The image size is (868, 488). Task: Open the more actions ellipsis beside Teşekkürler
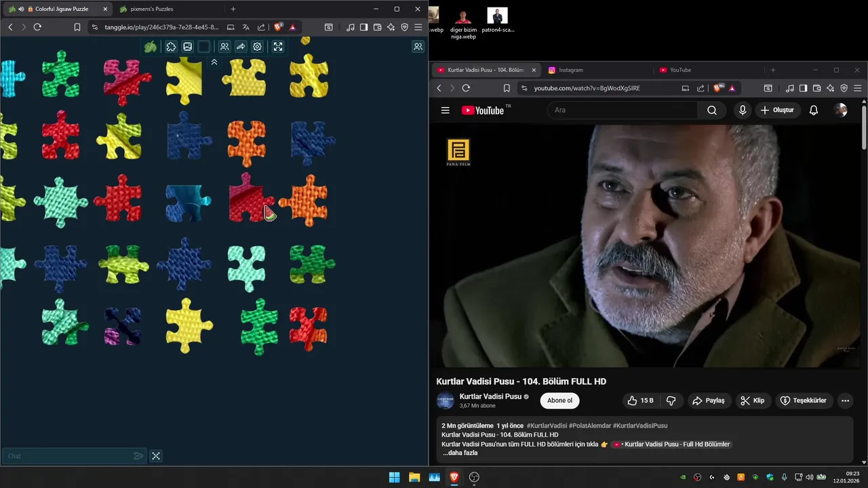click(x=845, y=401)
